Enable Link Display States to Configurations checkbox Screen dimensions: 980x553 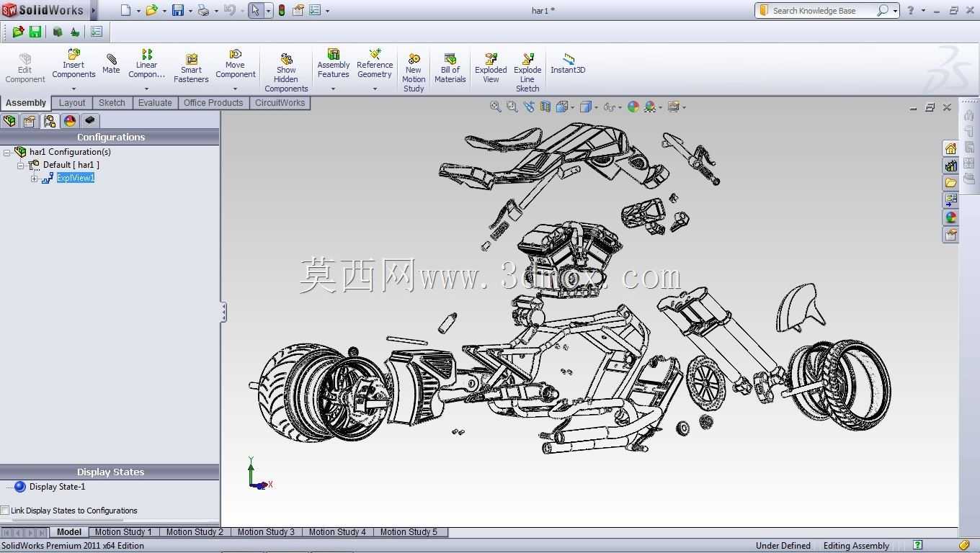pos(5,511)
